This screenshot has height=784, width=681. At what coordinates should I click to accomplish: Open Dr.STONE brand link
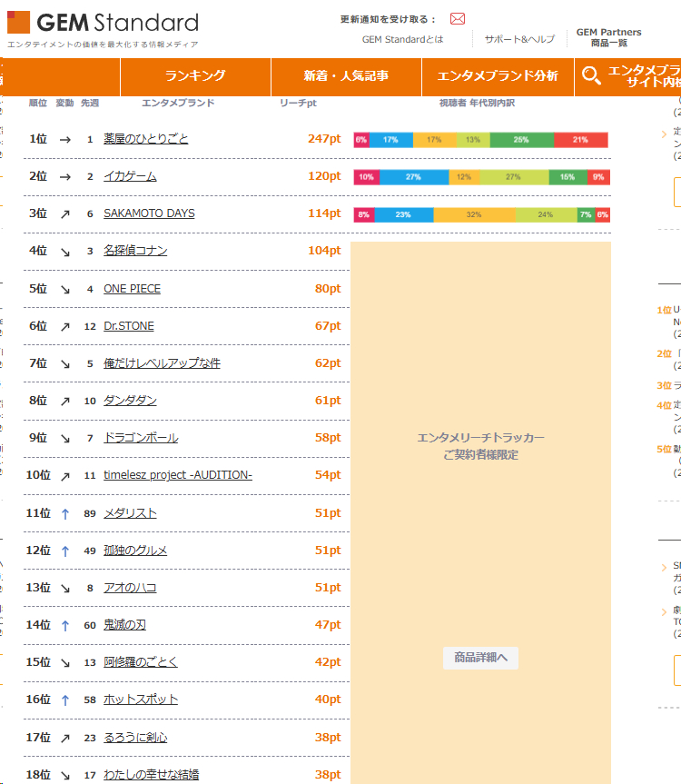click(128, 326)
